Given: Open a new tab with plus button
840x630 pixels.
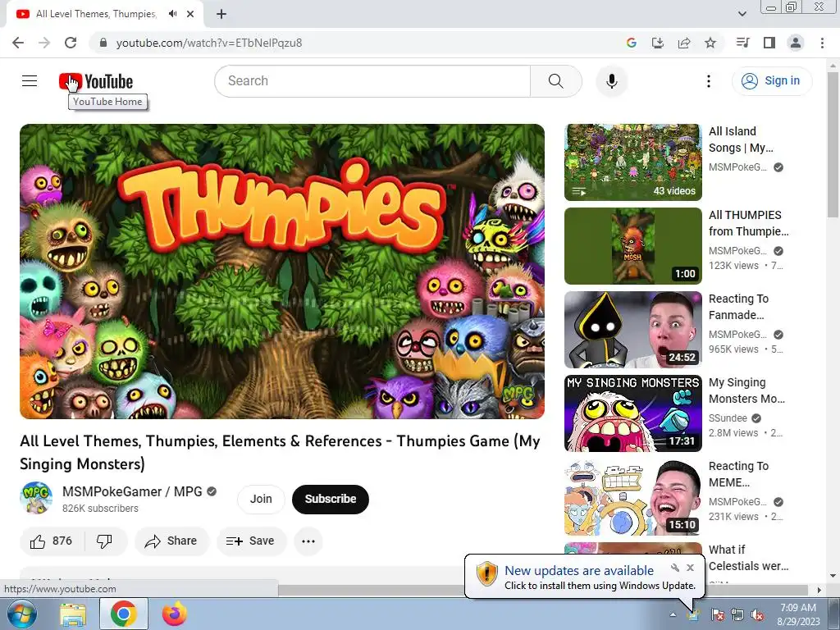Looking at the screenshot, I should coord(221,14).
